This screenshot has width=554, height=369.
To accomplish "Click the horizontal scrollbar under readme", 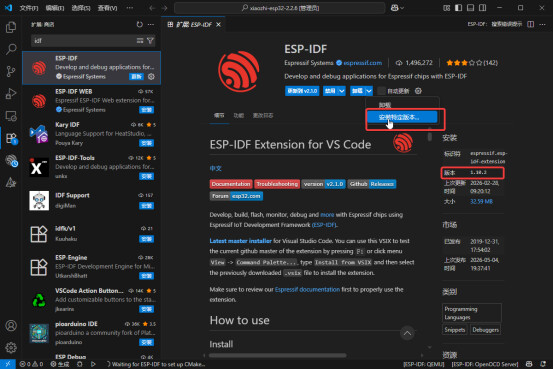I will point(278,355).
